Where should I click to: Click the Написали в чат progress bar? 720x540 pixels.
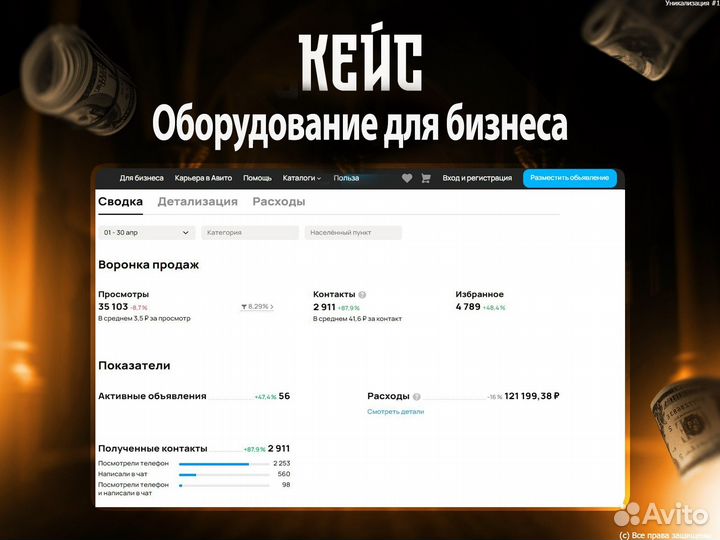[x=224, y=475]
